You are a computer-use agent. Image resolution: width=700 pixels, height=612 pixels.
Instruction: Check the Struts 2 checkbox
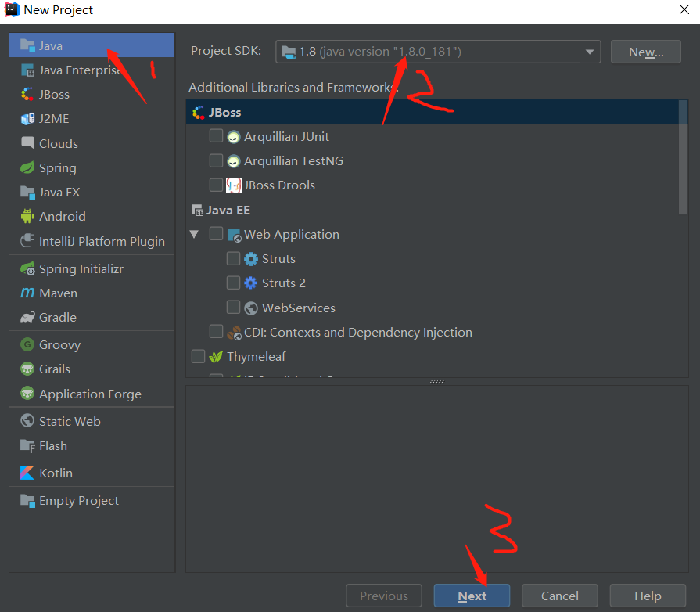[234, 283]
